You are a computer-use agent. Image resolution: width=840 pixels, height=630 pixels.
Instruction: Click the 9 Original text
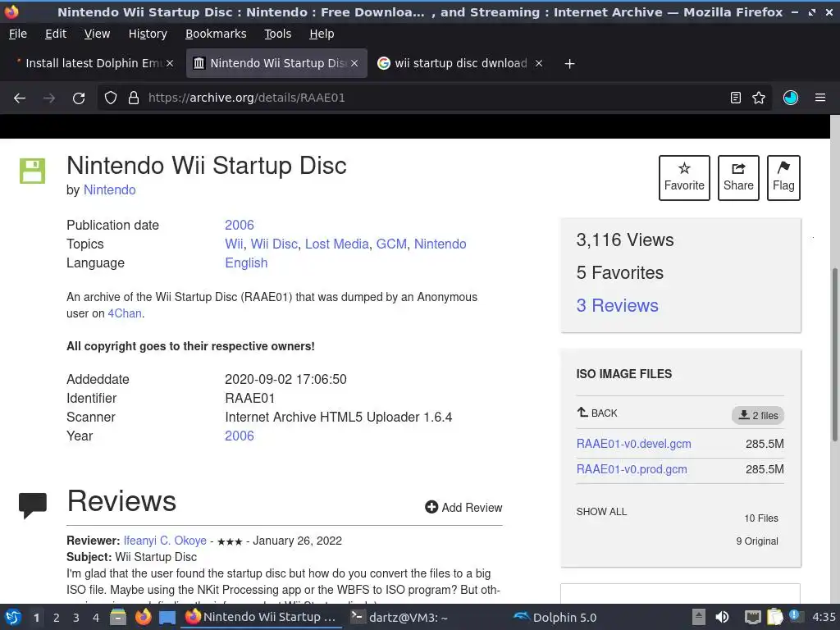(757, 541)
